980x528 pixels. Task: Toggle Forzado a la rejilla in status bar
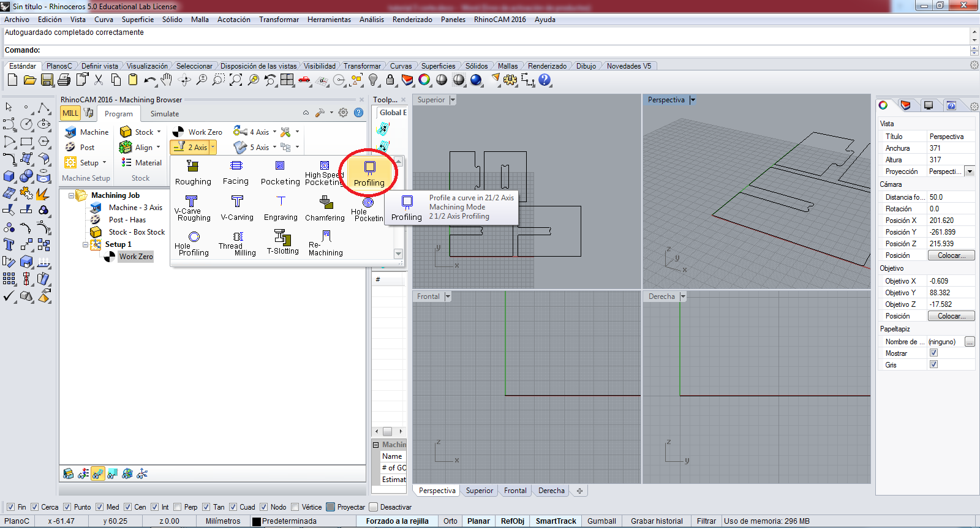tap(398, 521)
